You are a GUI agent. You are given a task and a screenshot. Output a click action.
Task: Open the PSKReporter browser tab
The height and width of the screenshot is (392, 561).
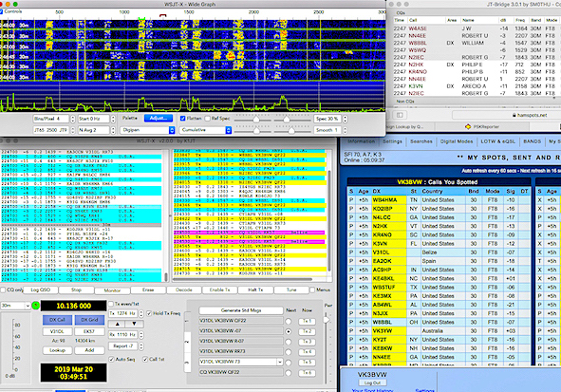coord(481,126)
